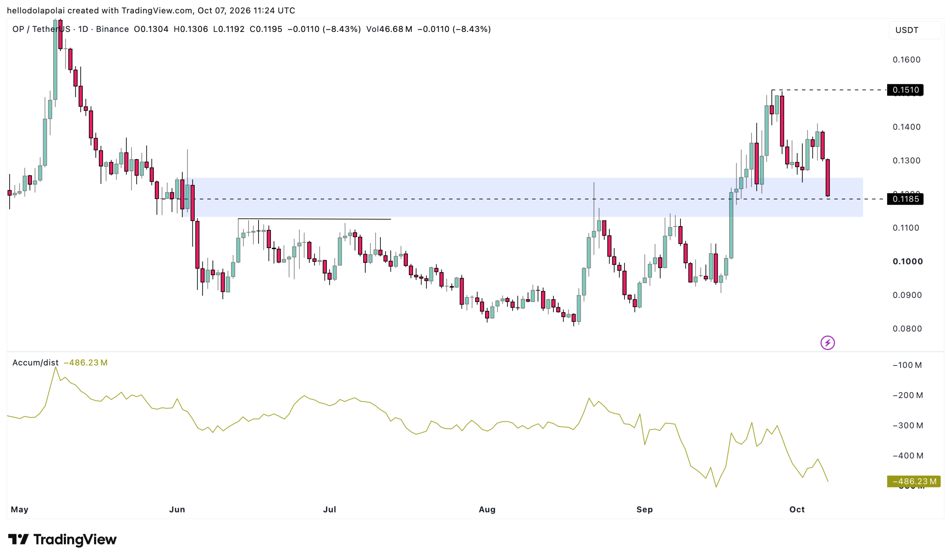The image size is (951, 560).
Task: Click the bold 0.1000 price axis label
Action: click(908, 261)
